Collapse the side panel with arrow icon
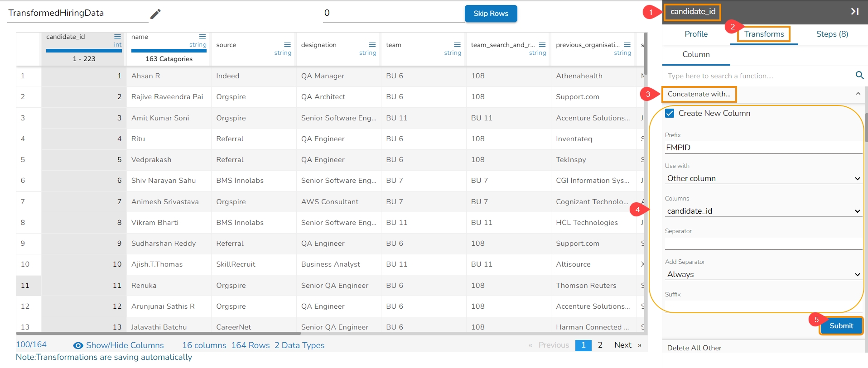Viewport: 868px width, 368px height. pos(854,11)
